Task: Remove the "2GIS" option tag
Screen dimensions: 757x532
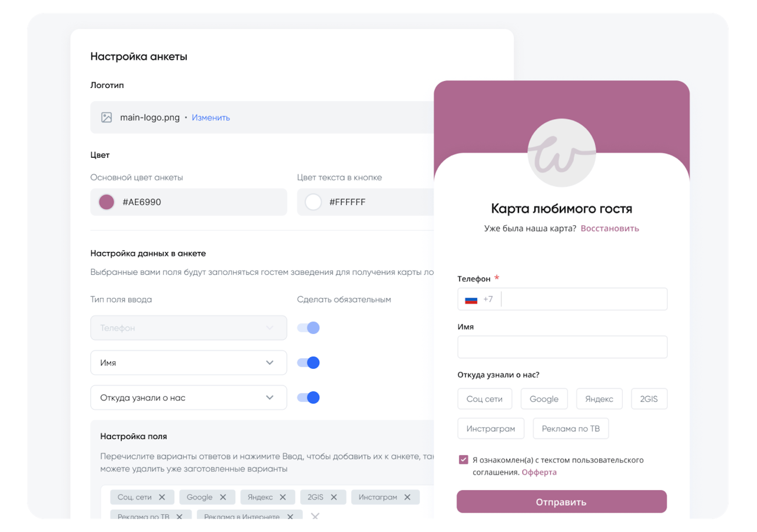Action: [x=334, y=497]
